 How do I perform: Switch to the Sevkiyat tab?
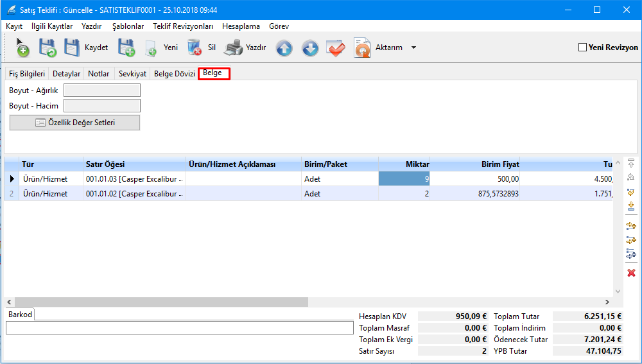pos(132,74)
